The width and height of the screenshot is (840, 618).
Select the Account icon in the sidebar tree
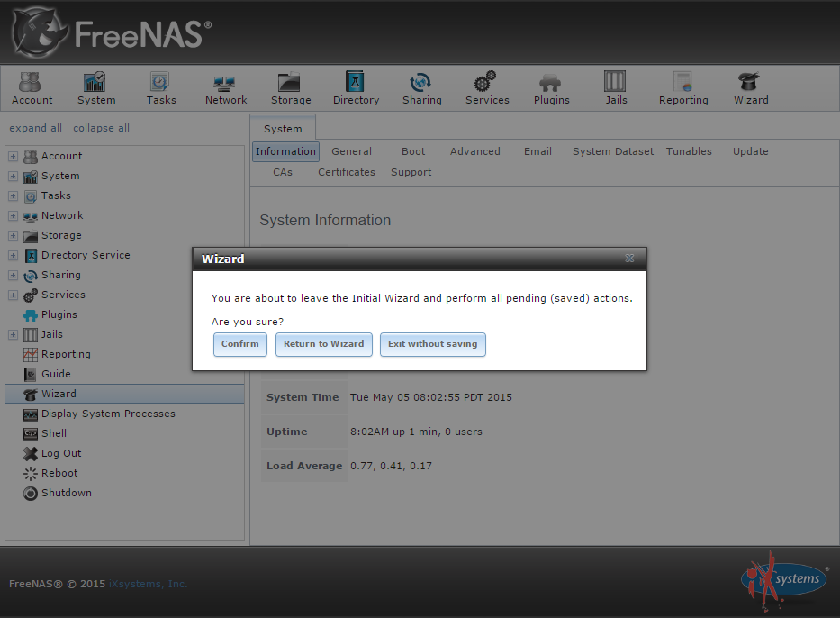pyautogui.click(x=31, y=157)
